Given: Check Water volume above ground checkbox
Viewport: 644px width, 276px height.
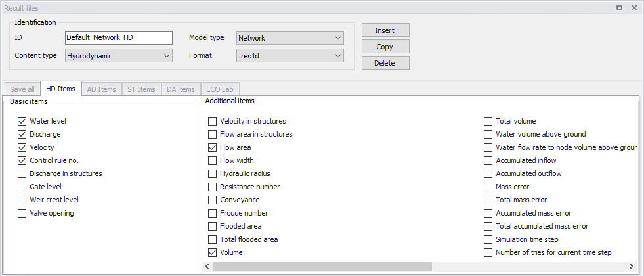Looking at the screenshot, I should (488, 135).
